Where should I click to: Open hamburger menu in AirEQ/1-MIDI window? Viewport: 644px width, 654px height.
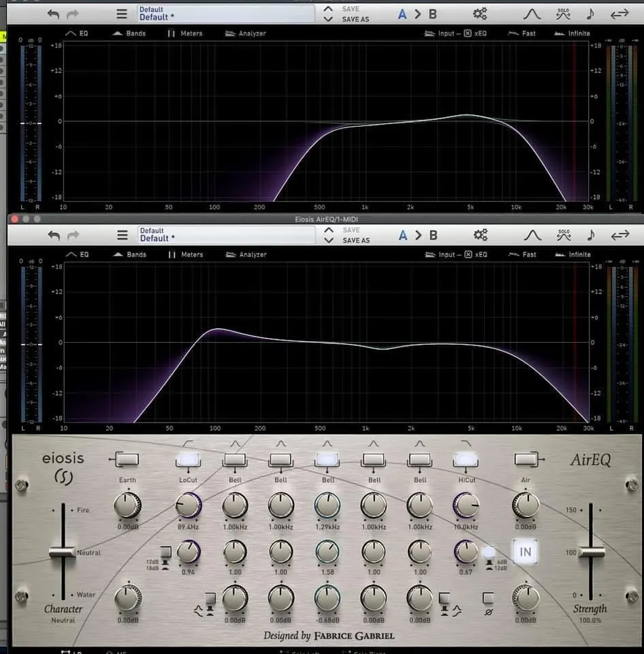tap(122, 235)
